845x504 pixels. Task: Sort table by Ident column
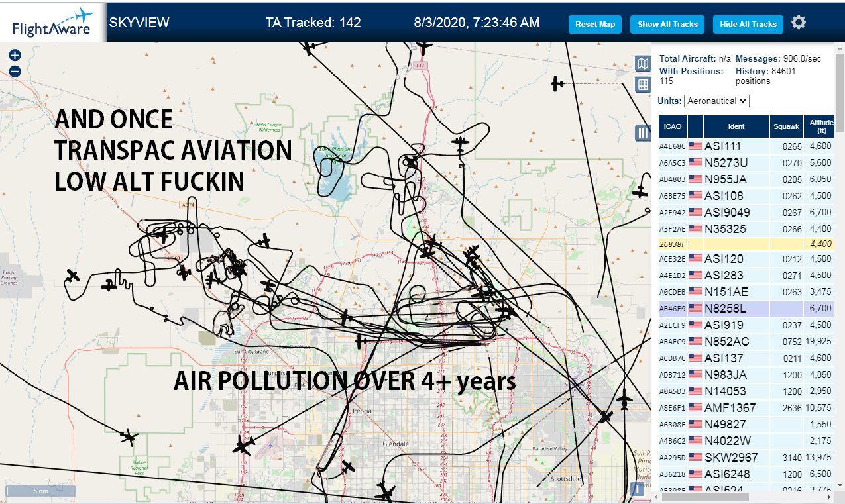(x=736, y=126)
